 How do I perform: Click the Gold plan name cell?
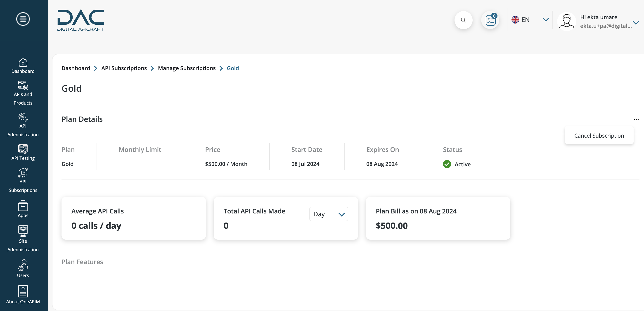[68, 164]
